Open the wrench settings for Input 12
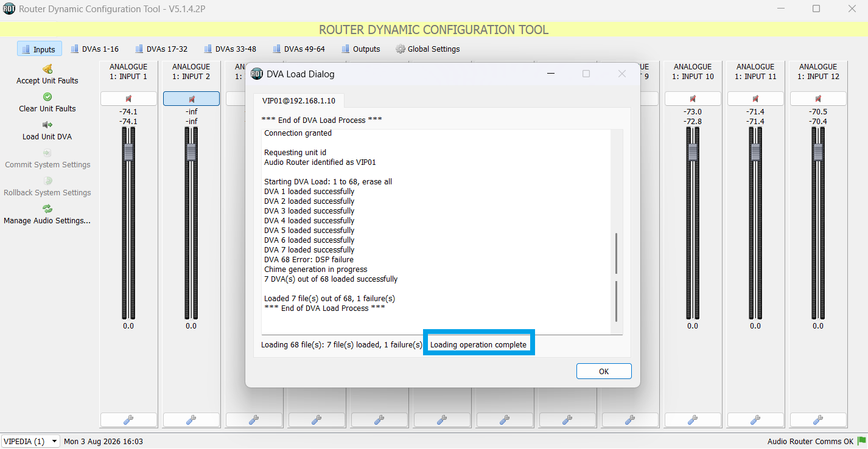 pyautogui.click(x=818, y=420)
